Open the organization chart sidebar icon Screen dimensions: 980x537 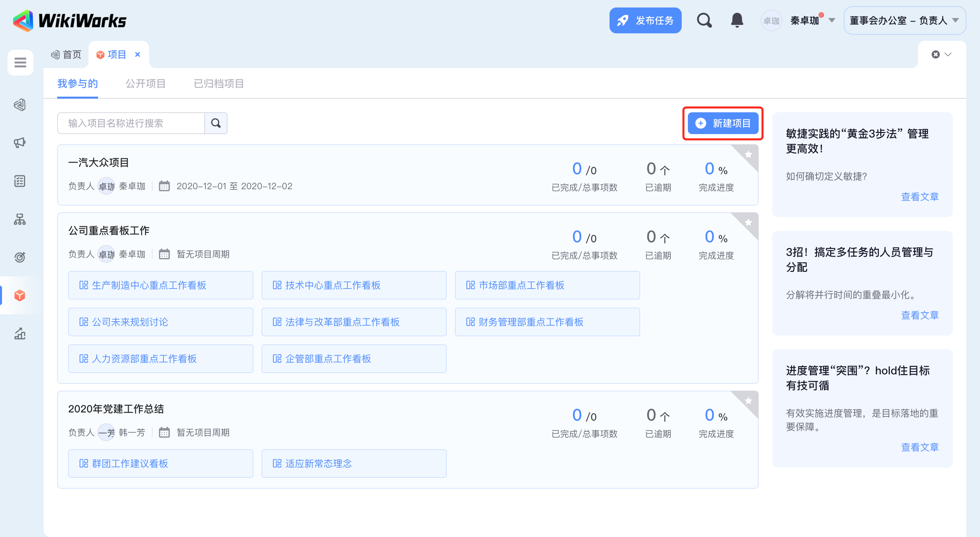[20, 219]
